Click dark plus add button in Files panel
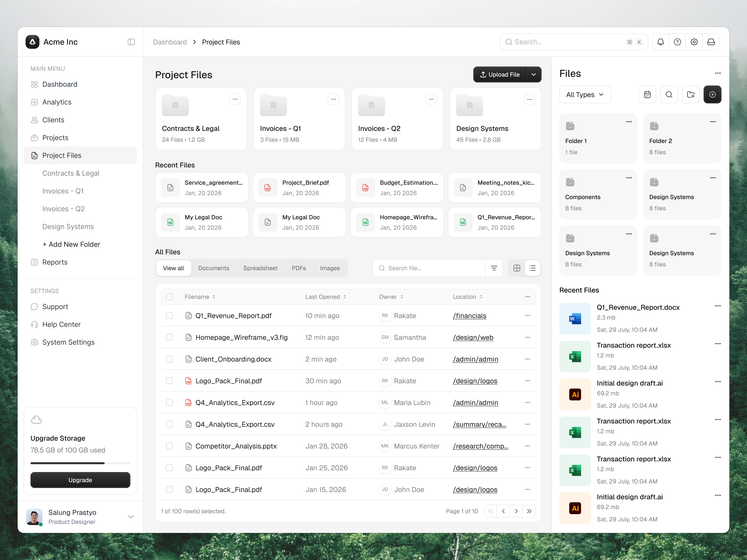747x560 pixels. click(713, 94)
